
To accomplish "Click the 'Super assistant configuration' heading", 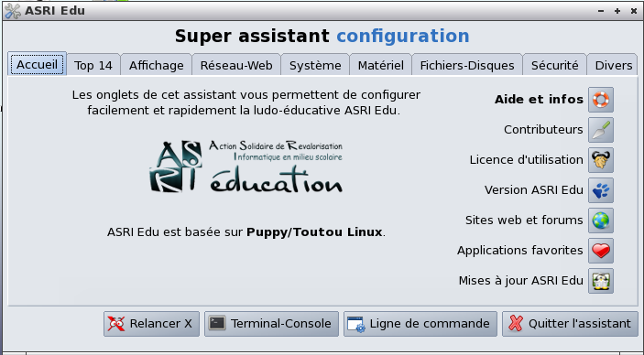I will click(x=322, y=36).
